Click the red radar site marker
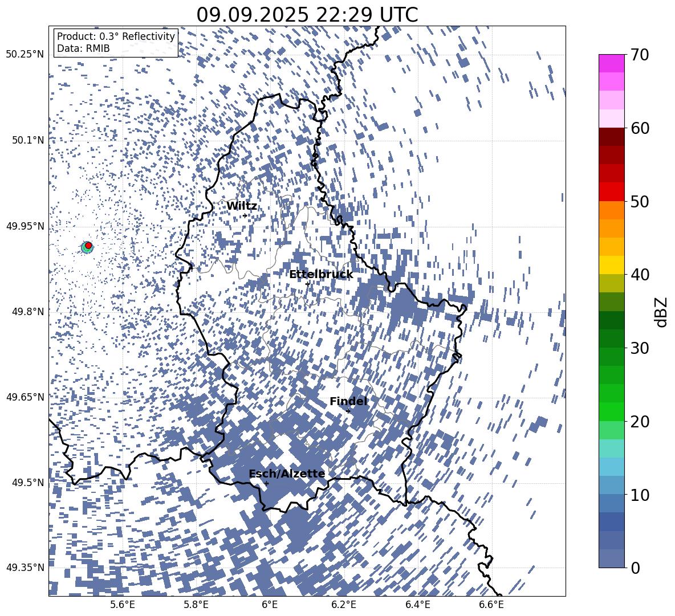The width and height of the screenshot is (675, 616). click(88, 246)
